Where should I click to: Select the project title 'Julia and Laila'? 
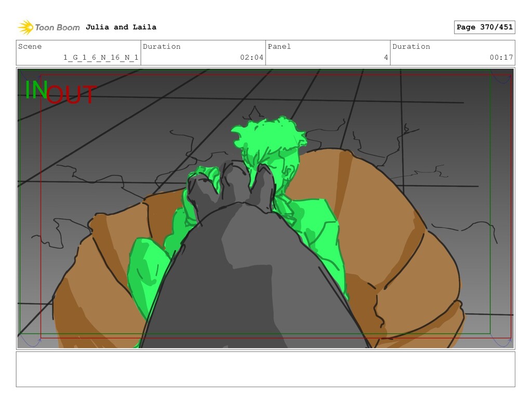(x=121, y=27)
